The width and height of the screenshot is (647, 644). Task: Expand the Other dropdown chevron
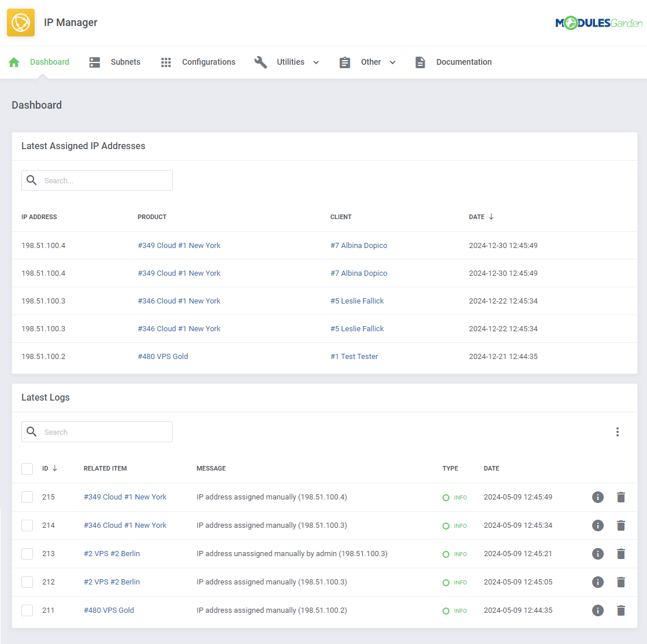pyautogui.click(x=392, y=63)
